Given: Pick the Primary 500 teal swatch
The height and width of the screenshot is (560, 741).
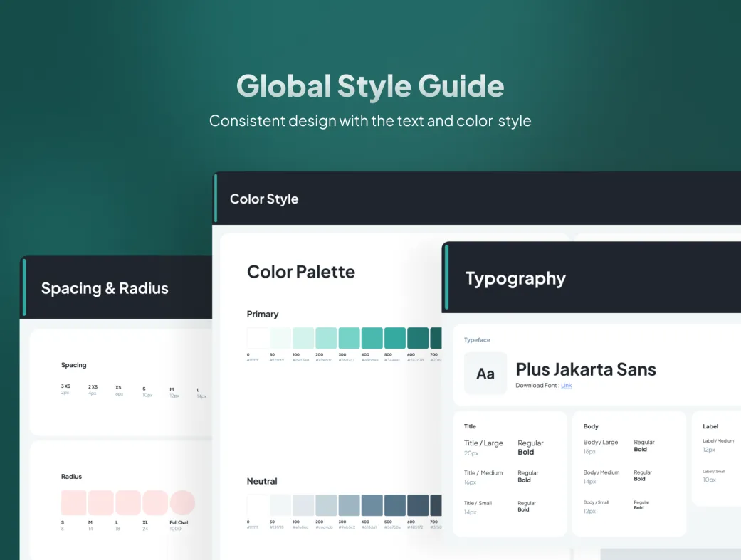Looking at the screenshot, I should pos(394,338).
